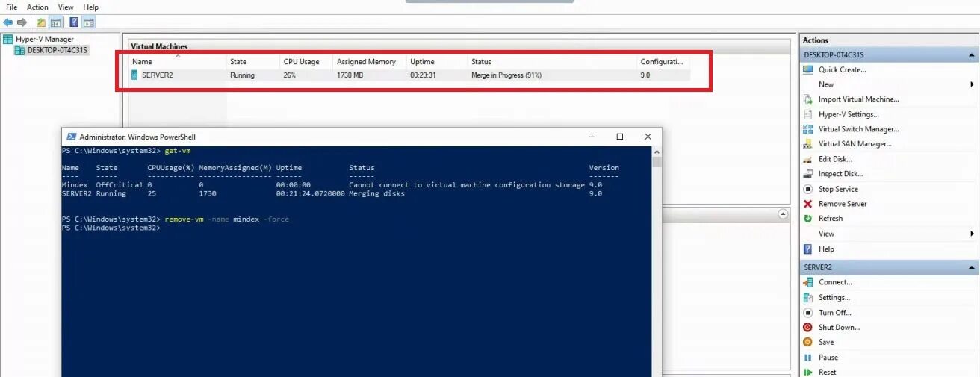Click Quick Create icon in Actions
The image size is (980, 377).
coord(807,69)
